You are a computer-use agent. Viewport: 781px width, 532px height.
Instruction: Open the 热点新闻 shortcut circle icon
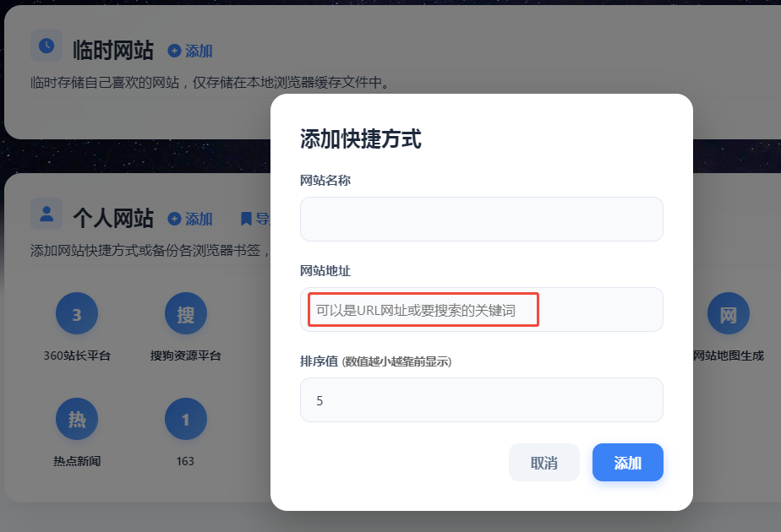[77, 419]
